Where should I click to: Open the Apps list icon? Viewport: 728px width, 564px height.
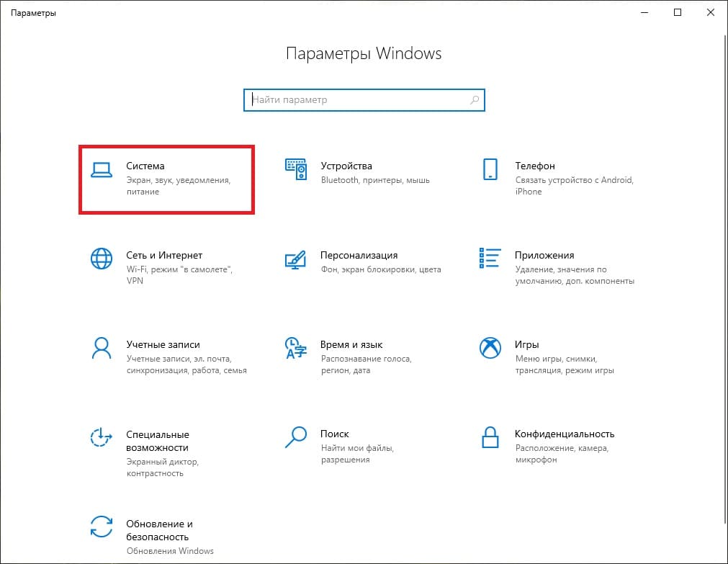pyautogui.click(x=490, y=258)
